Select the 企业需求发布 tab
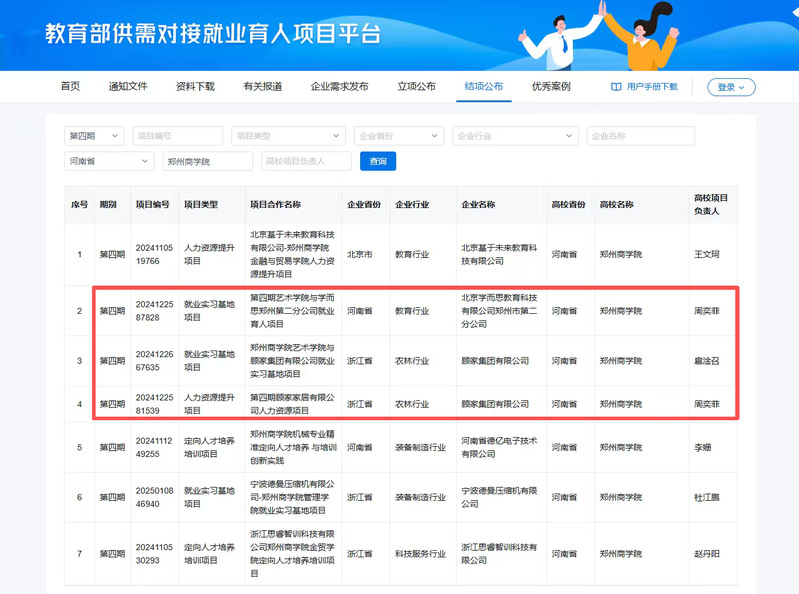 pos(339,87)
